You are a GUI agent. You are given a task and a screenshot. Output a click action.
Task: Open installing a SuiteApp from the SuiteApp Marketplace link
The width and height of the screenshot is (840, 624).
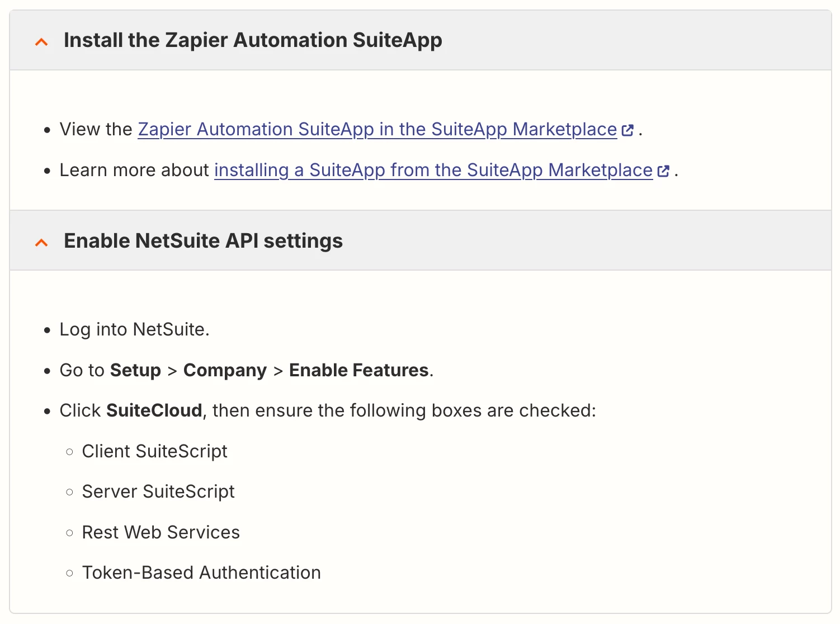click(433, 170)
